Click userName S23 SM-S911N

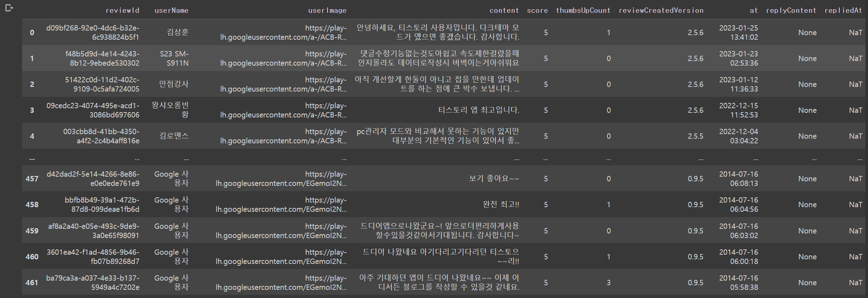point(174,58)
